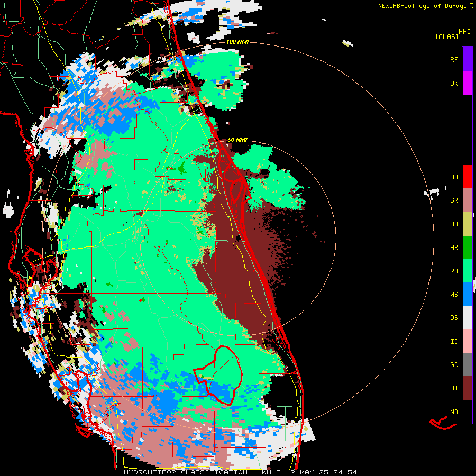The width and height of the screenshot is (476, 476).
Task: Click the GR legend label
Action: (454, 200)
